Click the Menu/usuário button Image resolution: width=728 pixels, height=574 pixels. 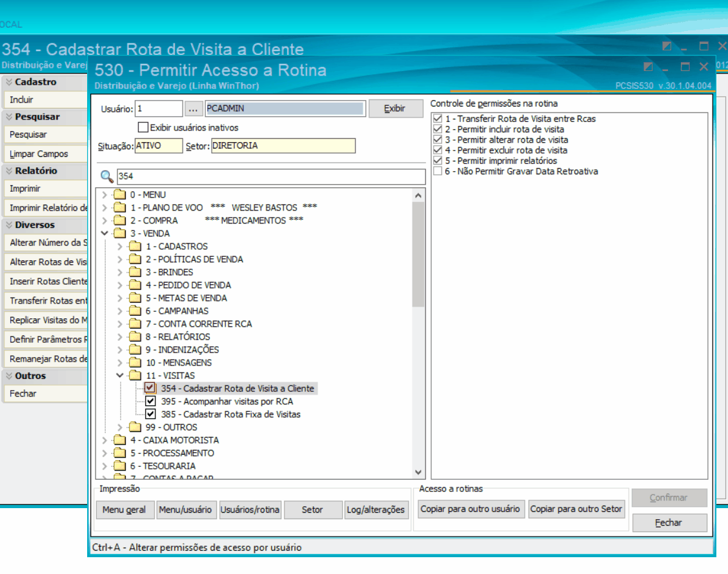coord(186,509)
